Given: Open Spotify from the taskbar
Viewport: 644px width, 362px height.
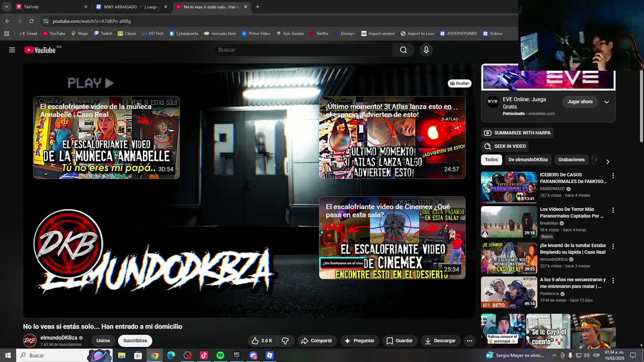Looking at the screenshot, I should point(220,355).
